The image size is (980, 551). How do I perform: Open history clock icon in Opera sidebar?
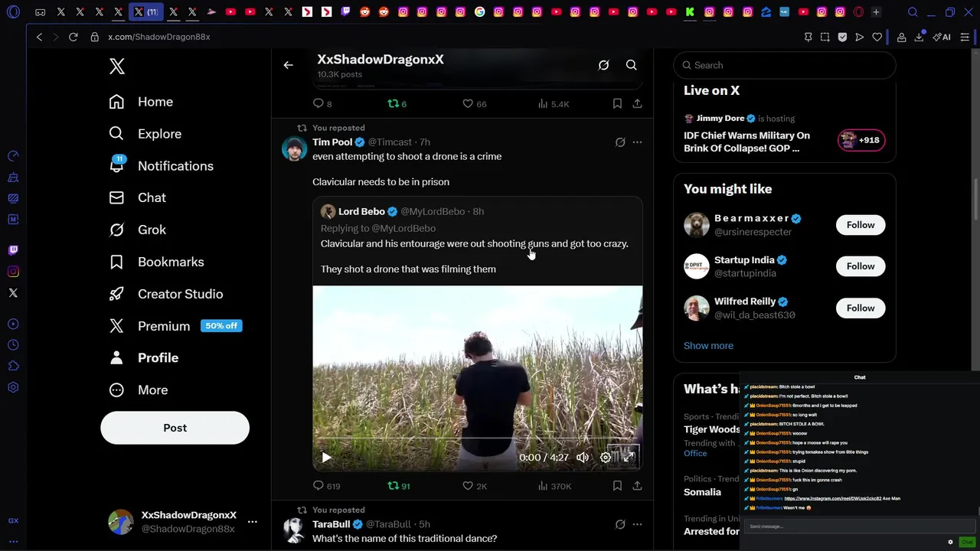tap(13, 345)
